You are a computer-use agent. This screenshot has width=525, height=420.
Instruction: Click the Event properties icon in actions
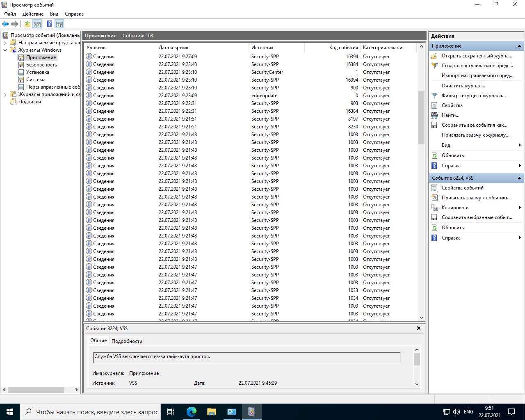coord(434,188)
